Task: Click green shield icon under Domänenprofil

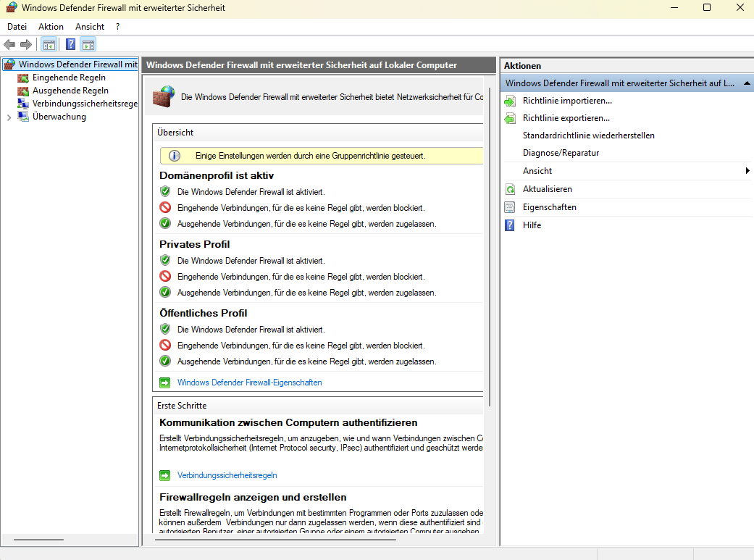Action: pos(165,191)
